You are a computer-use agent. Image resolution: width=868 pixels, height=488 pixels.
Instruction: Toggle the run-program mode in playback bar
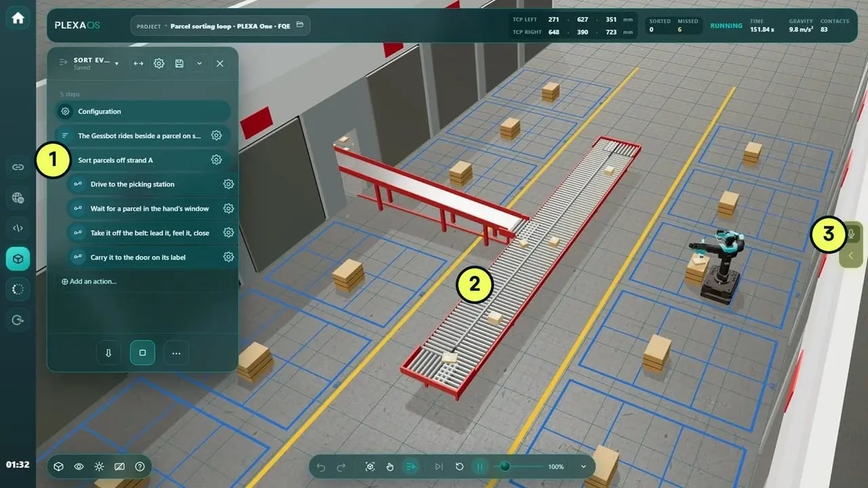(x=411, y=466)
